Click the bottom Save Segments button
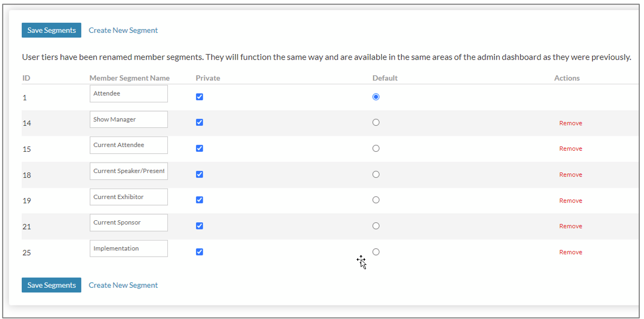The width and height of the screenshot is (644, 319). pos(51,285)
